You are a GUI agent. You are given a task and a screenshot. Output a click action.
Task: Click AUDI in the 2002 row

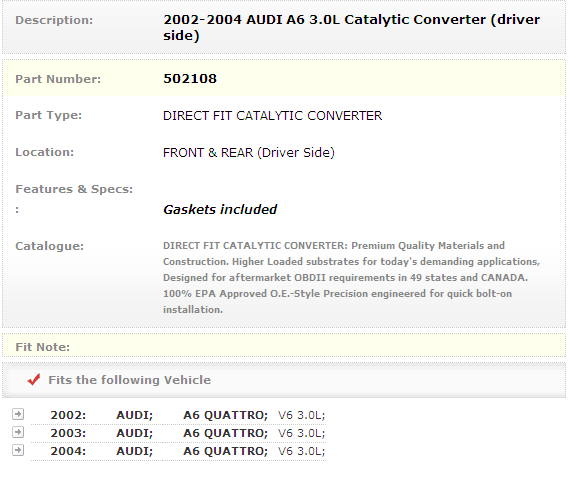tap(135, 415)
